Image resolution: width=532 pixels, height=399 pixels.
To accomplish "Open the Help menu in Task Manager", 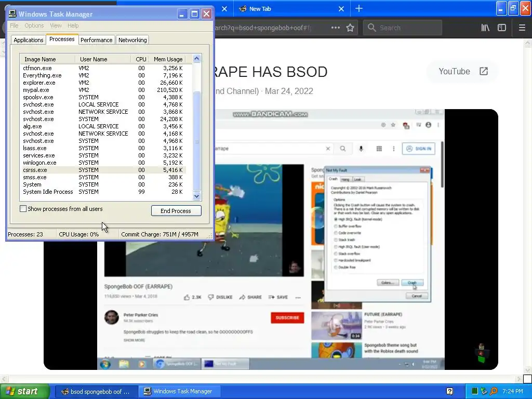I will tap(73, 25).
